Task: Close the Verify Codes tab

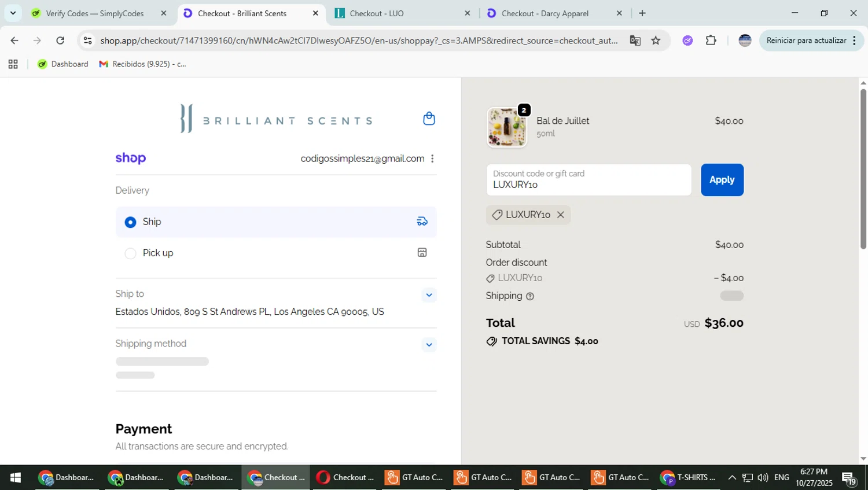Action: point(164,13)
